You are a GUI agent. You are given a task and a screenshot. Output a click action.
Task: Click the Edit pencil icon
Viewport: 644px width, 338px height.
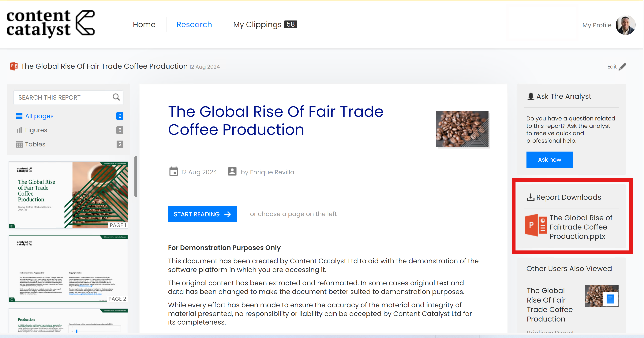pos(623,67)
